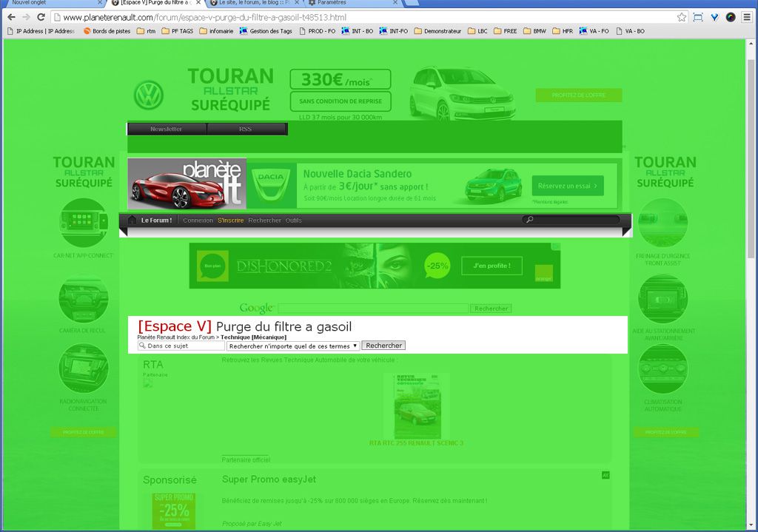
Task: Click Réservez un essai in the Dacia ad
Action: pyautogui.click(x=568, y=186)
